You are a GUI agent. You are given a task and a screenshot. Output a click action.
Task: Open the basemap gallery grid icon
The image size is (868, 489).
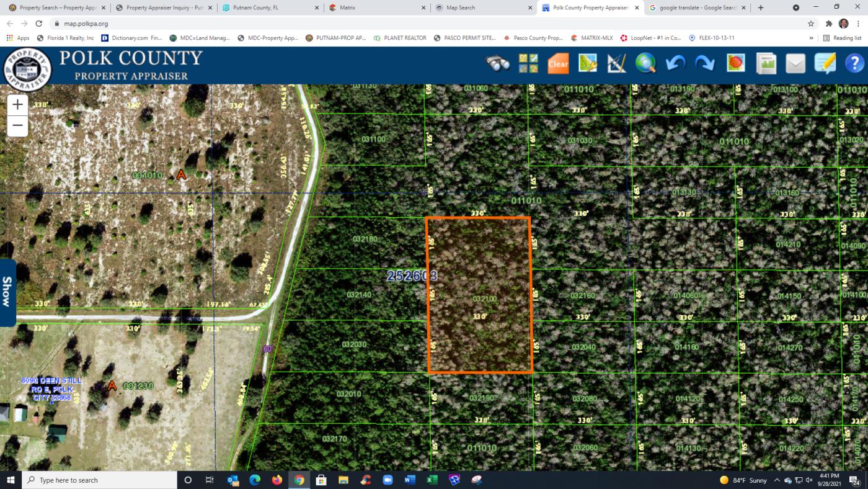[x=528, y=63]
